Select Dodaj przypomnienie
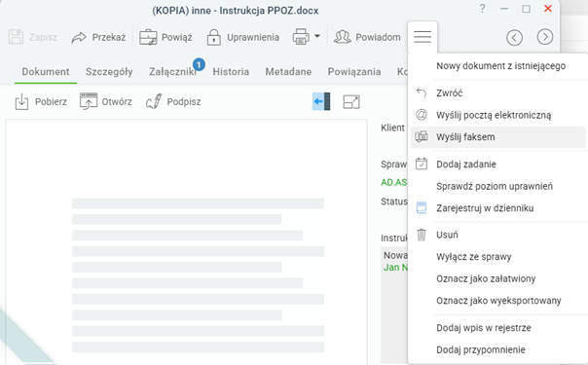Screen dimensions: 588x365 pos(481,349)
